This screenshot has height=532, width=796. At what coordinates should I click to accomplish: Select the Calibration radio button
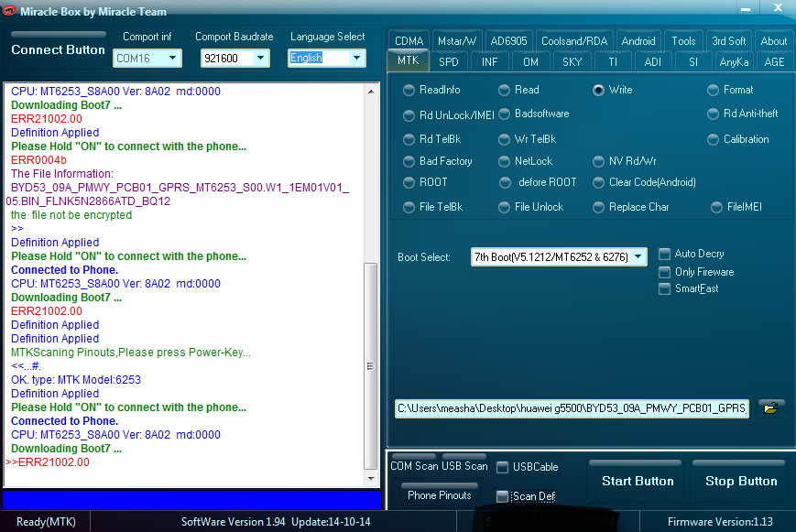click(x=738, y=139)
